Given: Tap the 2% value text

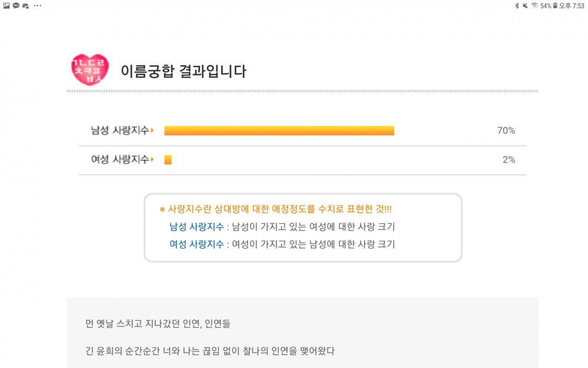Looking at the screenshot, I should [x=509, y=160].
